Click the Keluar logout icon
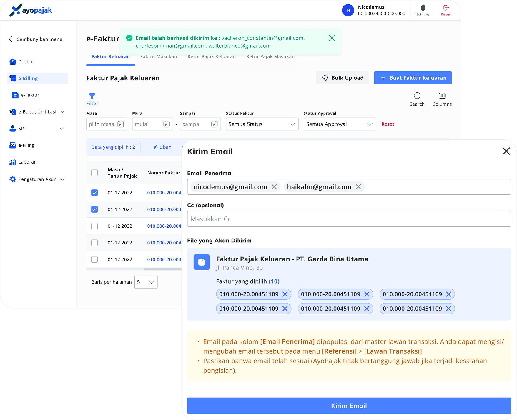517x420 pixels. pyautogui.click(x=446, y=8)
